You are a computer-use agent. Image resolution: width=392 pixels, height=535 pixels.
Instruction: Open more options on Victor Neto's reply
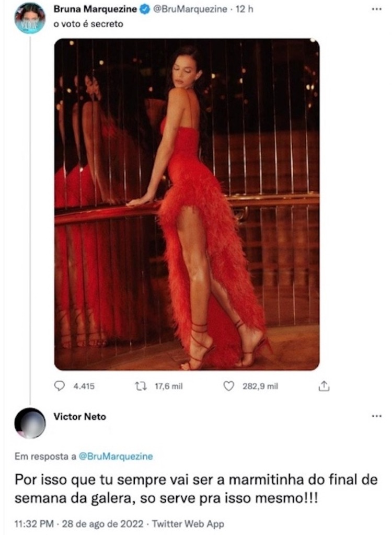(x=376, y=416)
